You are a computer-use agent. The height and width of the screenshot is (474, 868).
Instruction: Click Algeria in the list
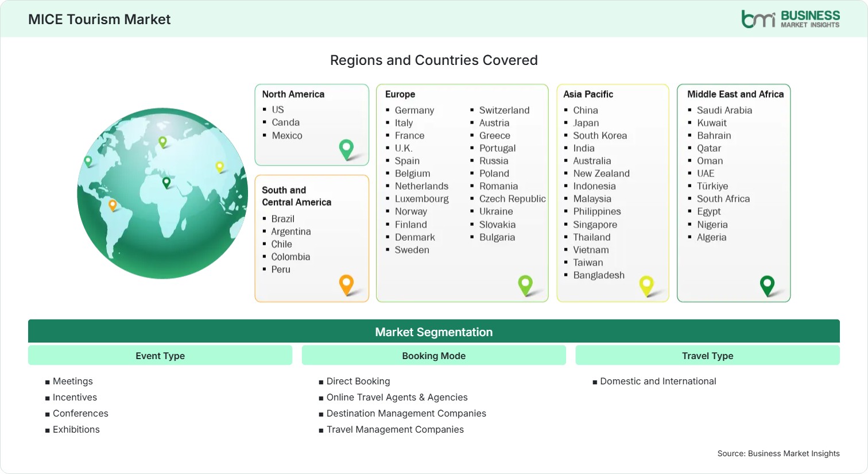pos(712,237)
